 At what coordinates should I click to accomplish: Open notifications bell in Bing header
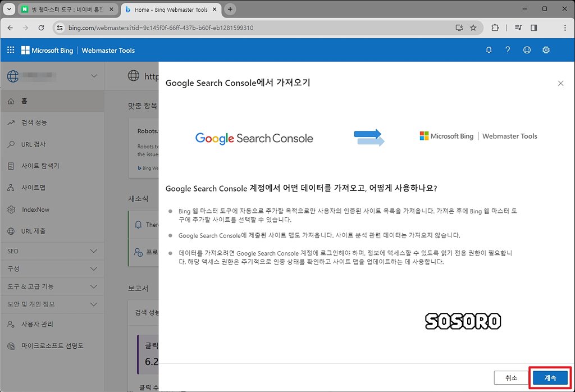click(489, 50)
